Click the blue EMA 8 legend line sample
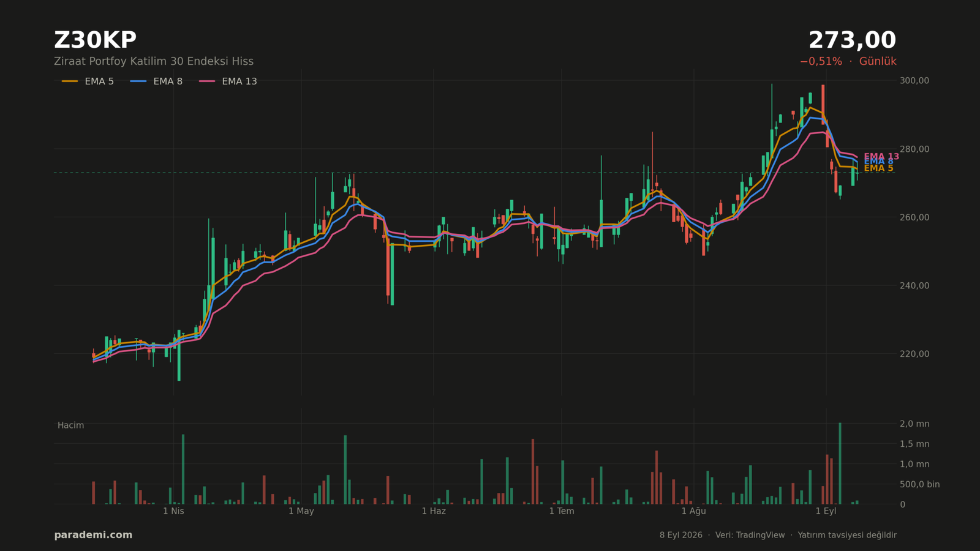This screenshot has height=551, width=980. [x=138, y=81]
